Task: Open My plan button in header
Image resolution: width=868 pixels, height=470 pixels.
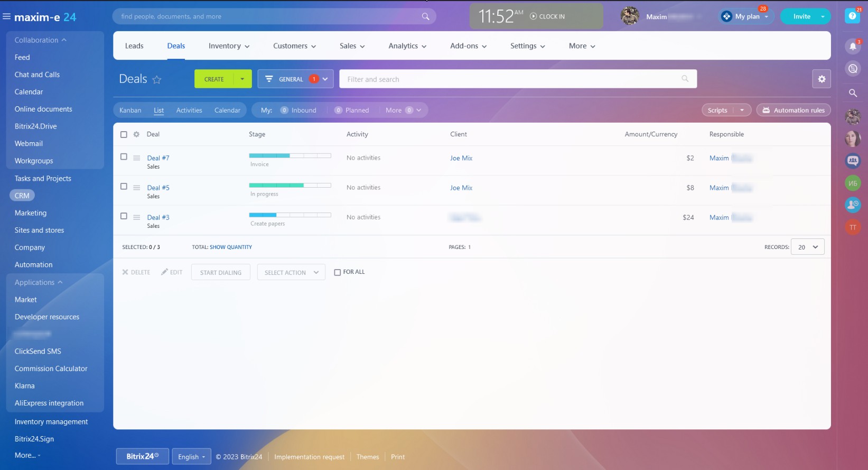Action: 746,16
